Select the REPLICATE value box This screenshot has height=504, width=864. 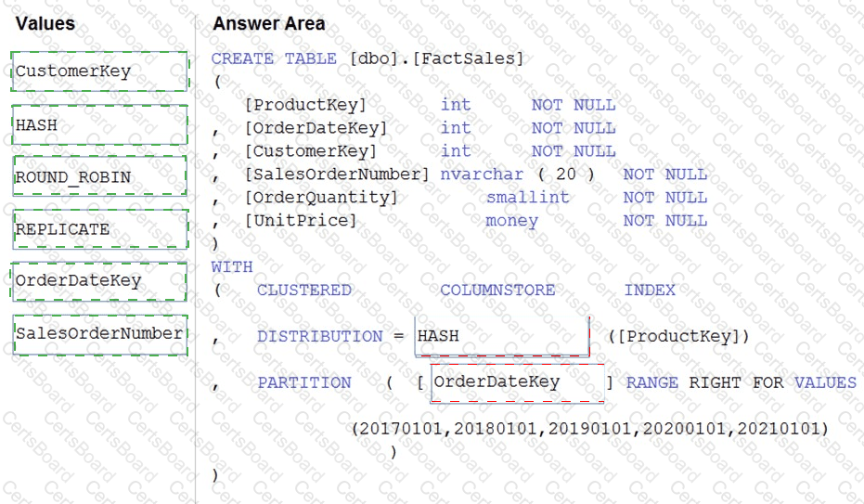pos(100,229)
